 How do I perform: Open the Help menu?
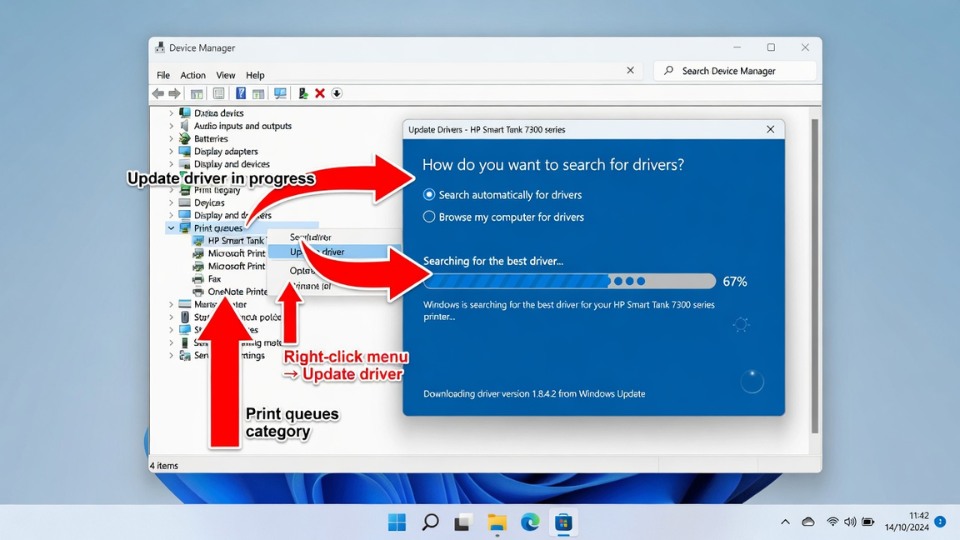[x=255, y=75]
